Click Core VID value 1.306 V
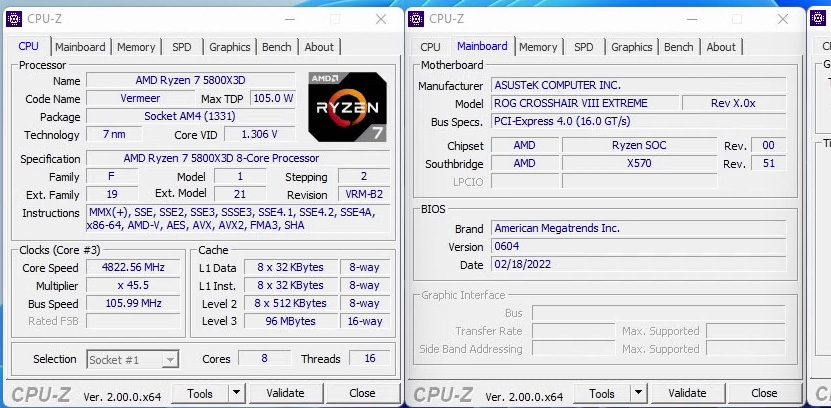Viewport: 831px width, 408px height. coord(260,134)
